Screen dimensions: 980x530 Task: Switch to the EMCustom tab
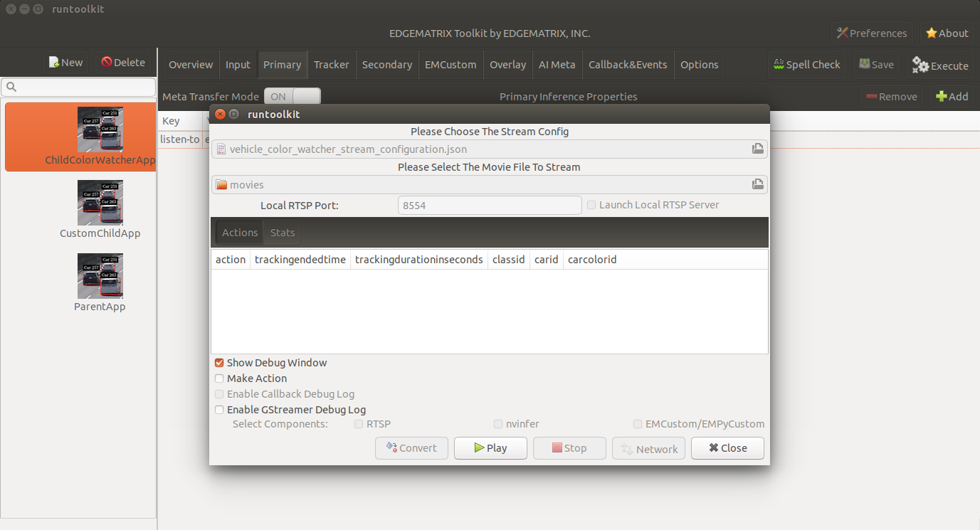pos(451,65)
